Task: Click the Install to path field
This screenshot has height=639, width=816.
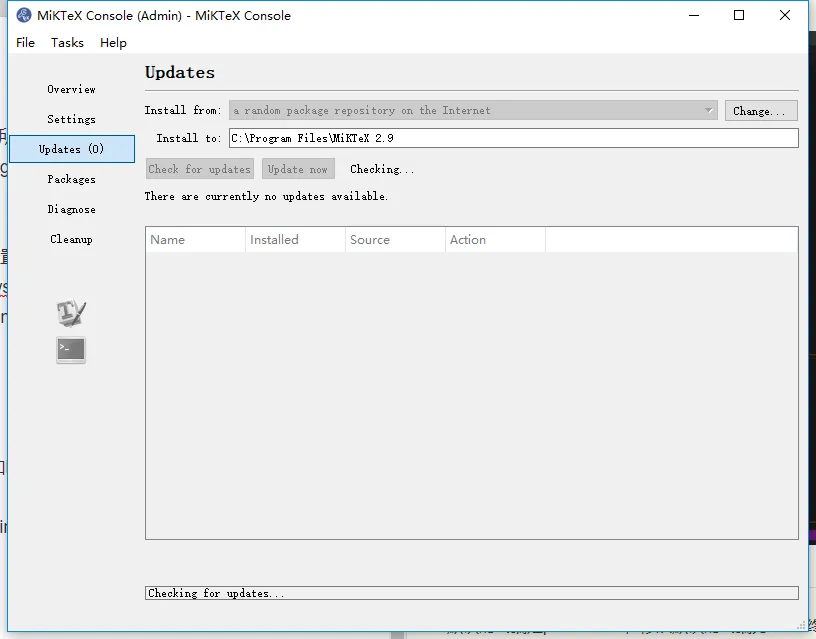Action: [x=514, y=138]
